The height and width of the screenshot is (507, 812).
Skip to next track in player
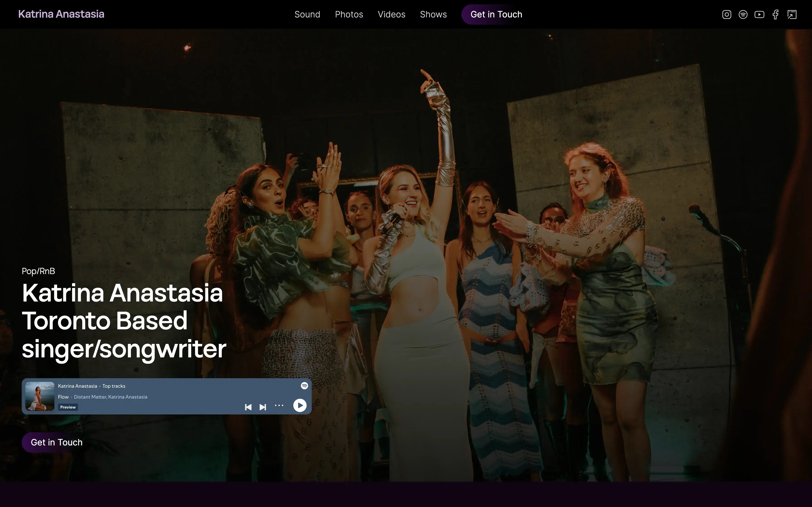tap(263, 407)
